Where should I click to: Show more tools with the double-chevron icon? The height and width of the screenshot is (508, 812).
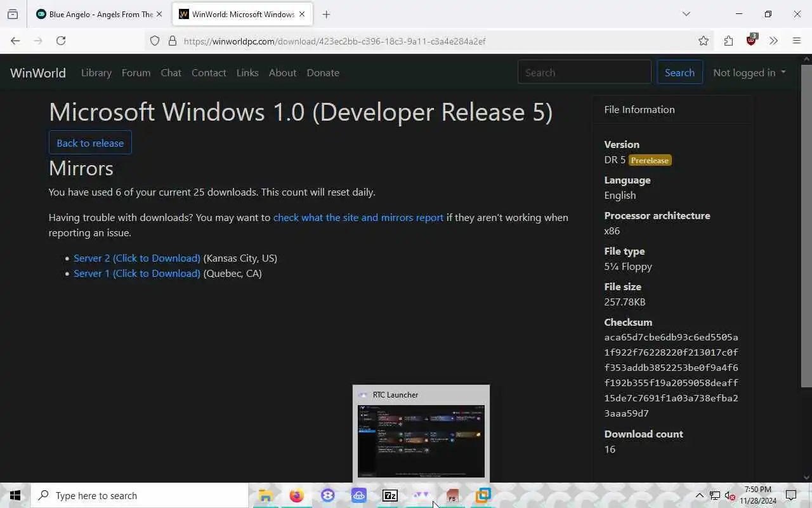[773, 41]
